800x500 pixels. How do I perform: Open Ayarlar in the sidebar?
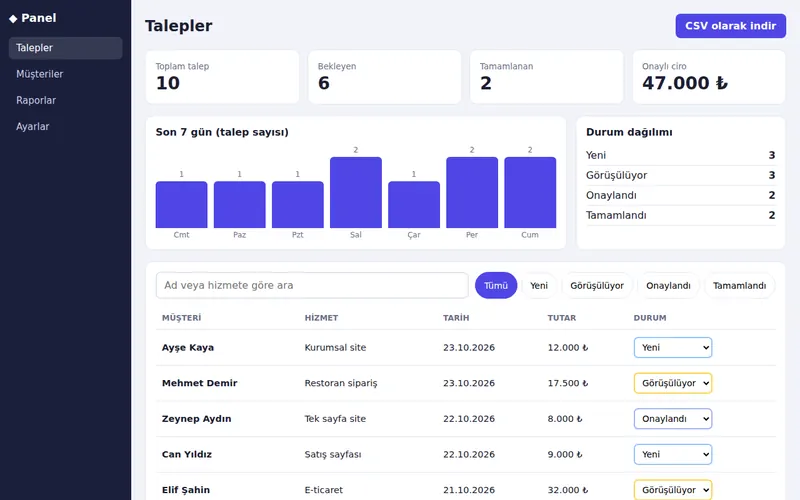click(65, 127)
